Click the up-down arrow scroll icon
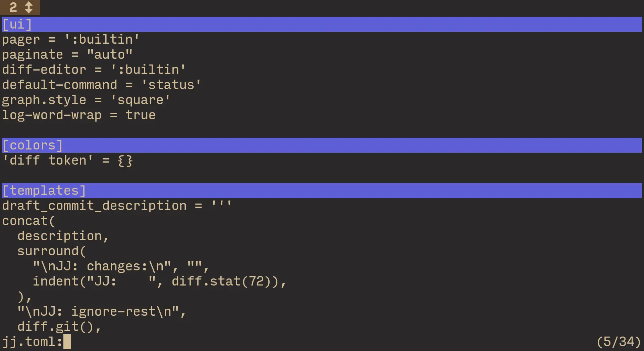Image resolution: width=644 pixels, height=351 pixels. pos(29,7)
